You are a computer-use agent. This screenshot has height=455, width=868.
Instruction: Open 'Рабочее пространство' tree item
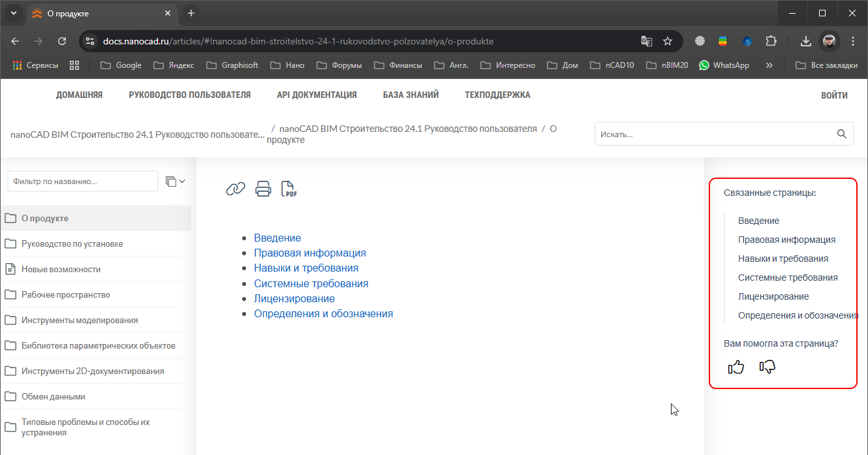[95, 294]
